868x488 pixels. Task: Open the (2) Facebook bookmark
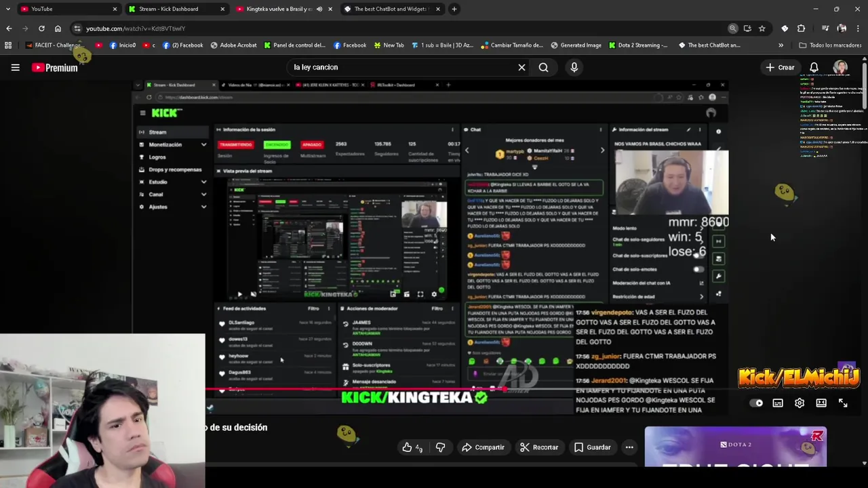pyautogui.click(x=182, y=45)
